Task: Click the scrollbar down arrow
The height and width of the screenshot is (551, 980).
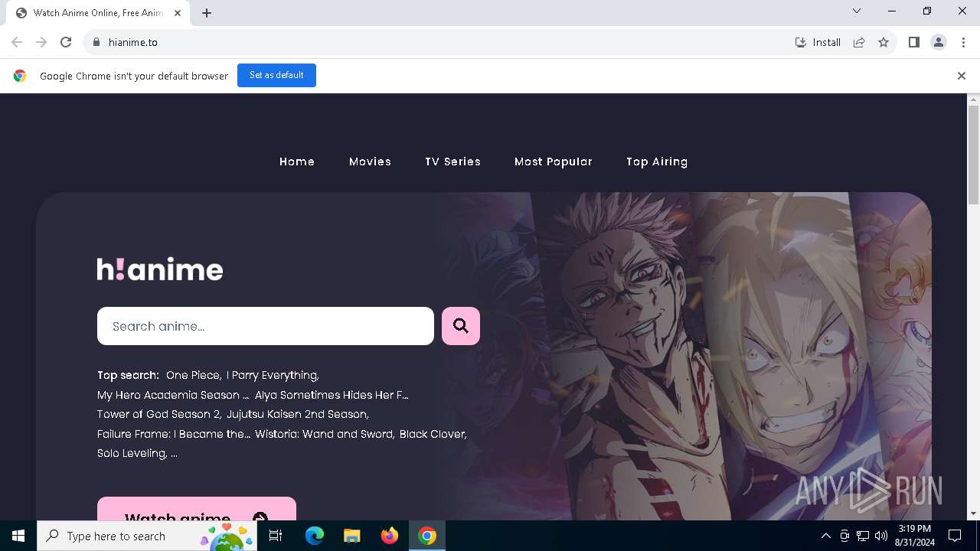Action: pos(974,514)
